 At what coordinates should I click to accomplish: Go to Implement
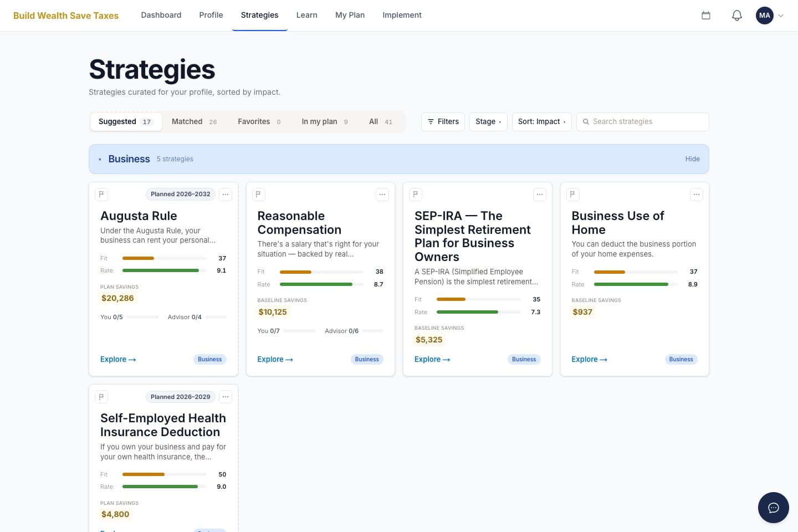tap(402, 16)
